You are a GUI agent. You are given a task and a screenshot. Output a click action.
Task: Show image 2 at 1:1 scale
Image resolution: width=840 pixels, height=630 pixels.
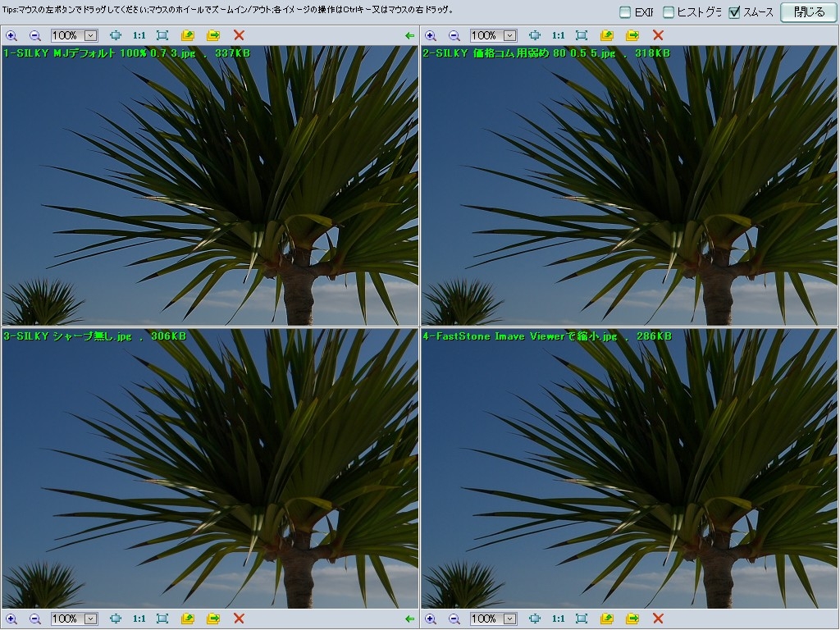coord(558,36)
